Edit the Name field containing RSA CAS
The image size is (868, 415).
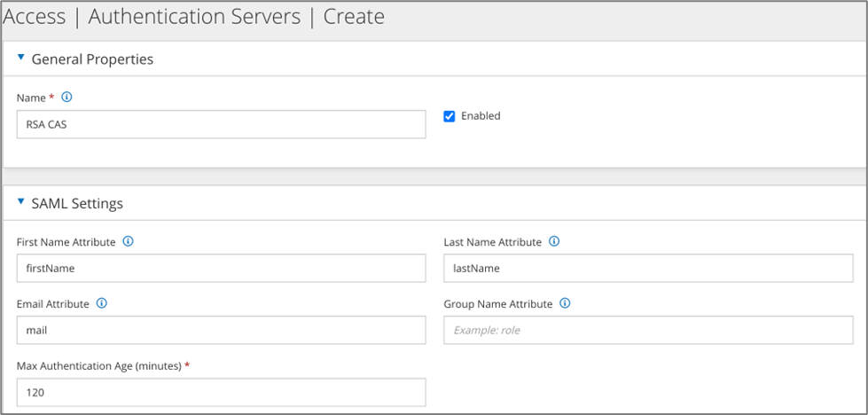222,124
